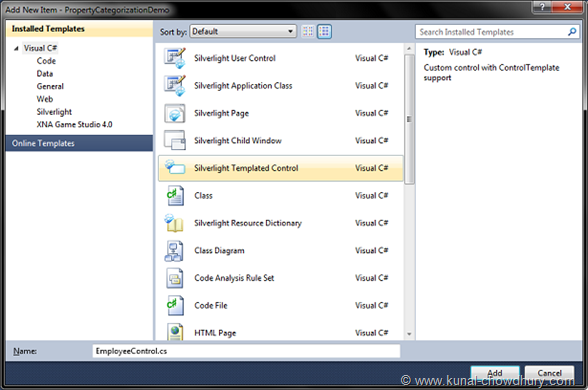Select the Class Diagram label
Image resolution: width=588 pixels, height=390 pixels.
pos(219,250)
